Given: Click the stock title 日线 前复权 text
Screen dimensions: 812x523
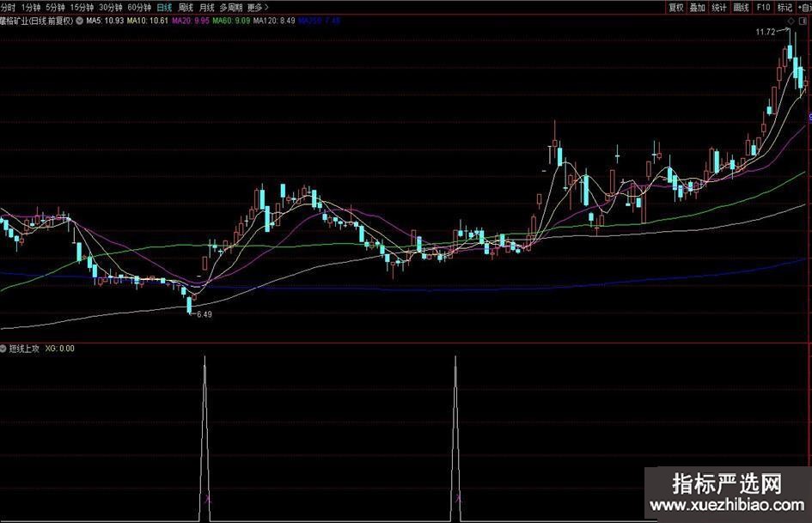Looking at the screenshot, I should click(x=37, y=21).
